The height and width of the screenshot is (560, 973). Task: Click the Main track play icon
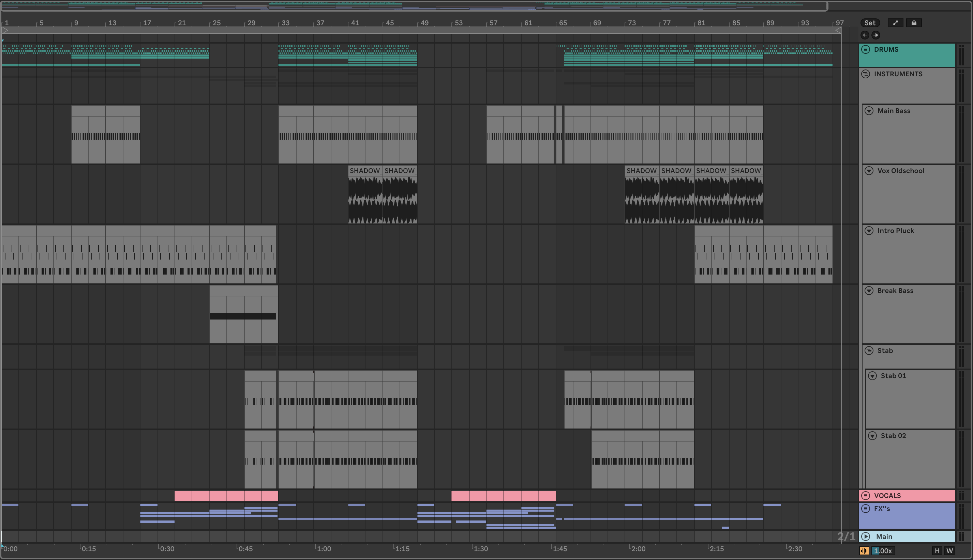click(866, 536)
